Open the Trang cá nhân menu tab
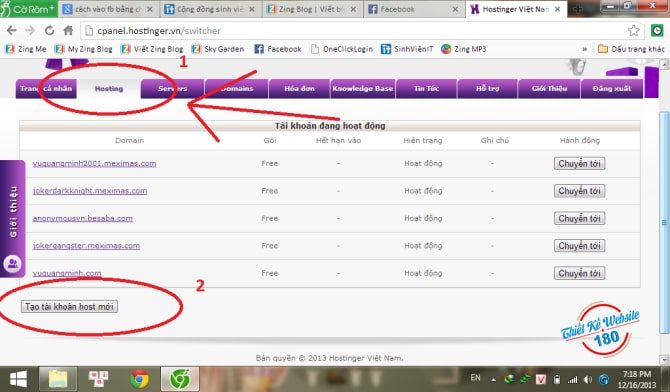 tap(46, 88)
